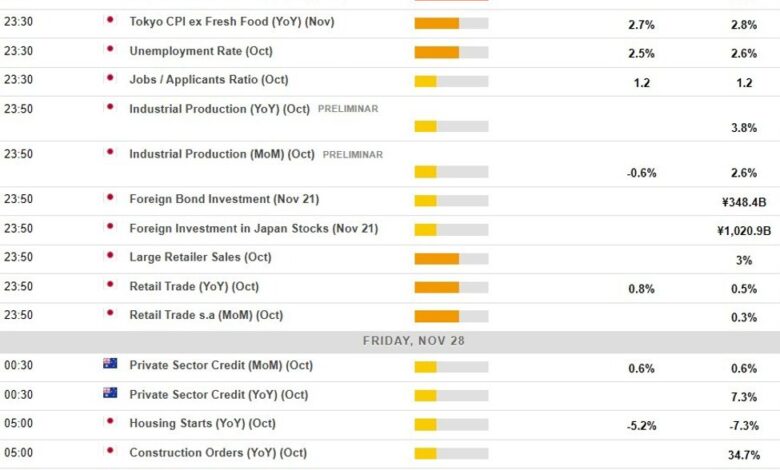Select the Retail Trade (YoY) event
The width and height of the screenshot is (780, 470).
point(194,287)
